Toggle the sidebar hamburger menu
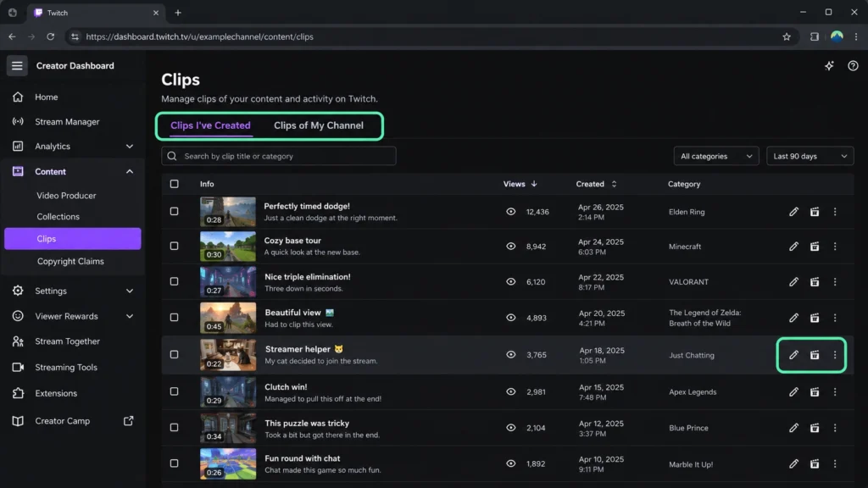Screen dimensions: 868x488 17,66
